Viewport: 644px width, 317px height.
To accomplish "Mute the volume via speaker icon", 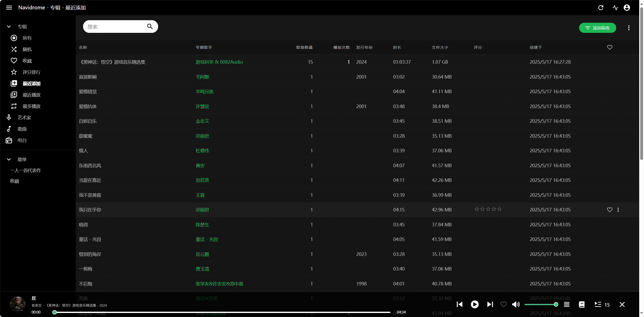I will click(516, 304).
